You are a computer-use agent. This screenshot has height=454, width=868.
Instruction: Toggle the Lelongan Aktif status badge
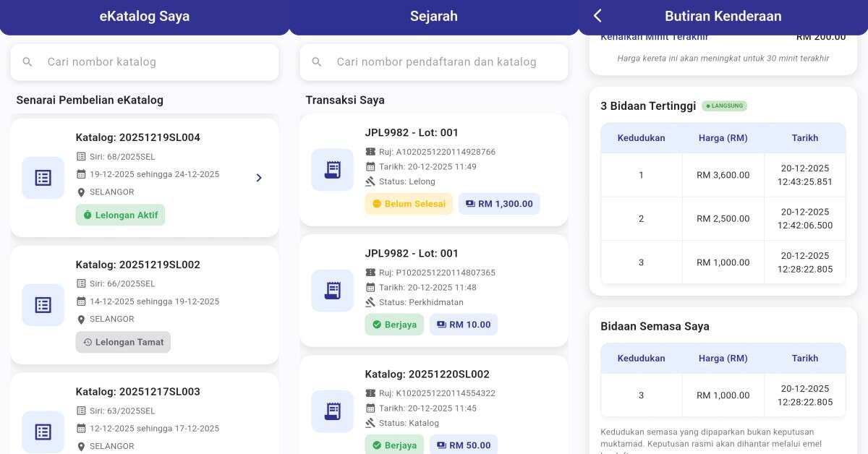120,215
